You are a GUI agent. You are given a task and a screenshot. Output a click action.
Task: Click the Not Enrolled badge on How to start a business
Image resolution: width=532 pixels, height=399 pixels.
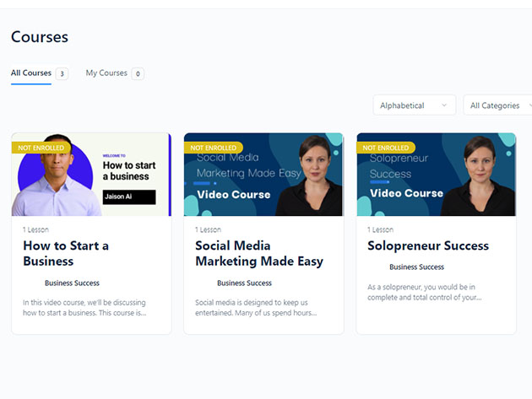tap(41, 148)
